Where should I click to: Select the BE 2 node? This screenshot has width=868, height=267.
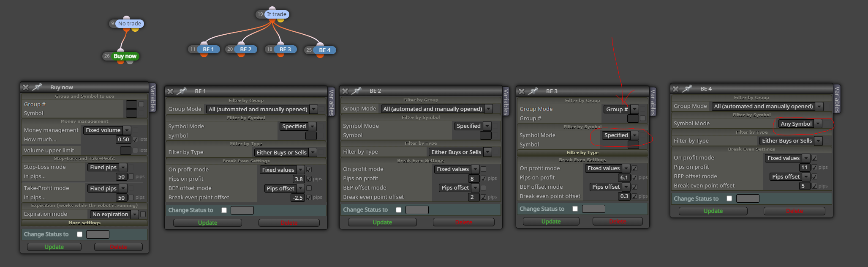point(246,50)
